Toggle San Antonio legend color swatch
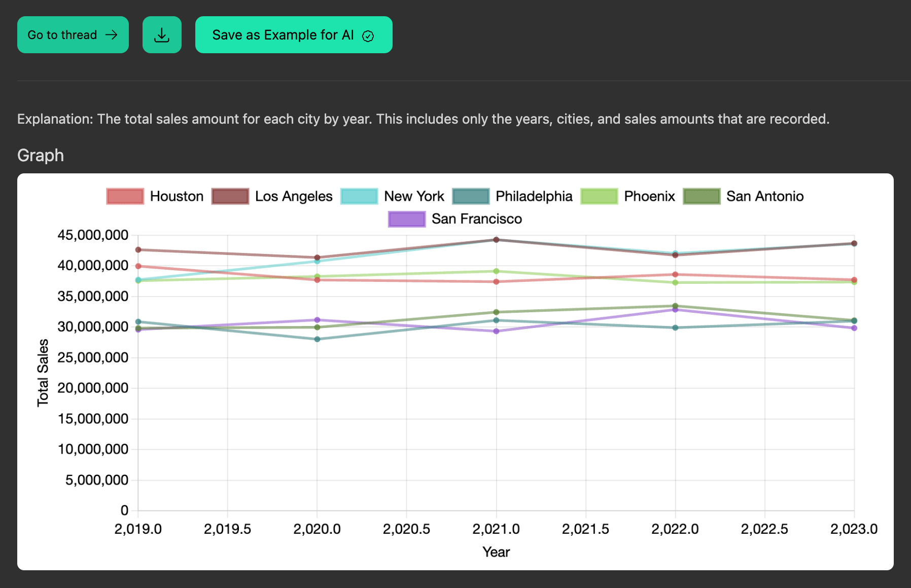Screen dimensions: 911x588 [702, 196]
